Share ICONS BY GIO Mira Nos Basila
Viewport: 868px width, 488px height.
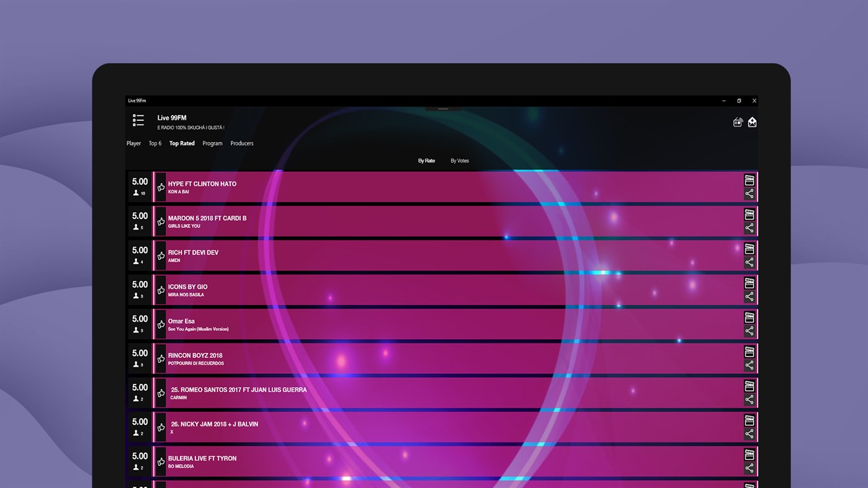(749, 297)
